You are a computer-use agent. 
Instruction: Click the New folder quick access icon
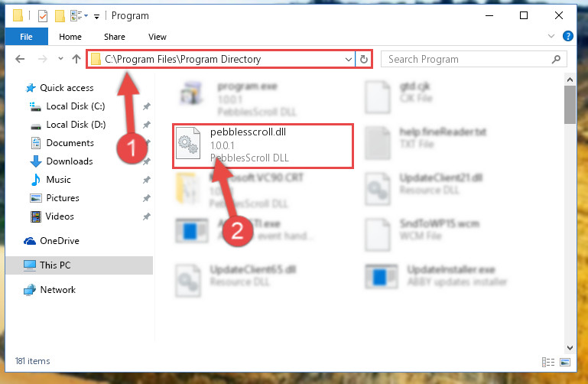click(60, 16)
